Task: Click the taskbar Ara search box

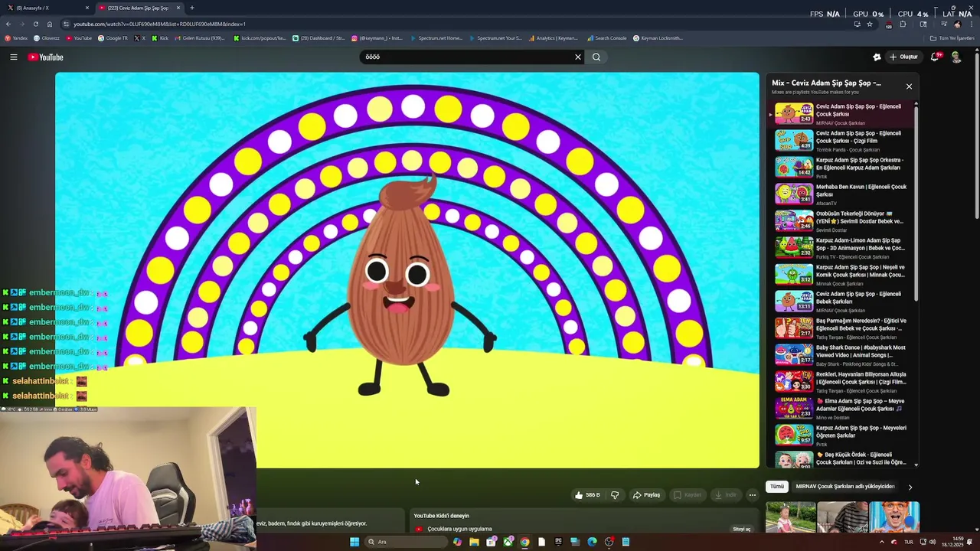Action: [x=406, y=542]
